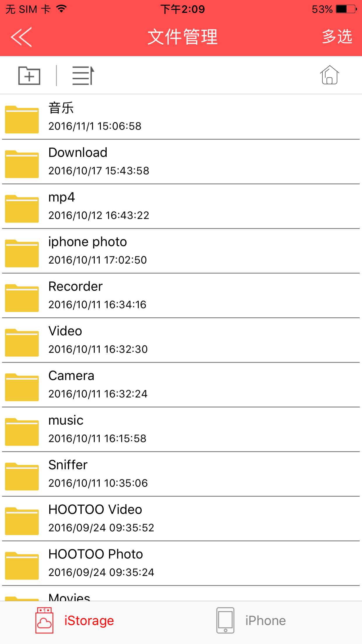Screen dimensions: 362x644
Task: Go to home directory icon
Action: point(330,75)
